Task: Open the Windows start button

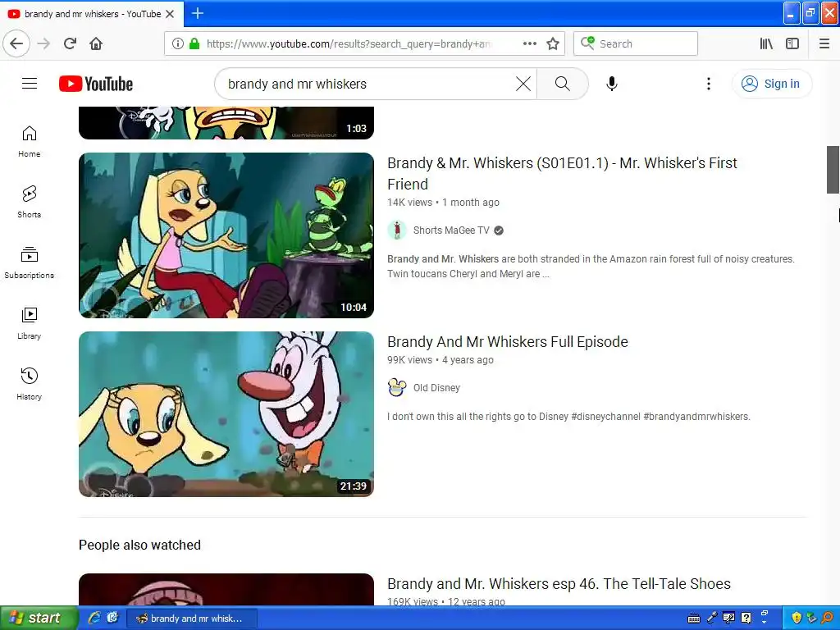Action: coord(39,618)
